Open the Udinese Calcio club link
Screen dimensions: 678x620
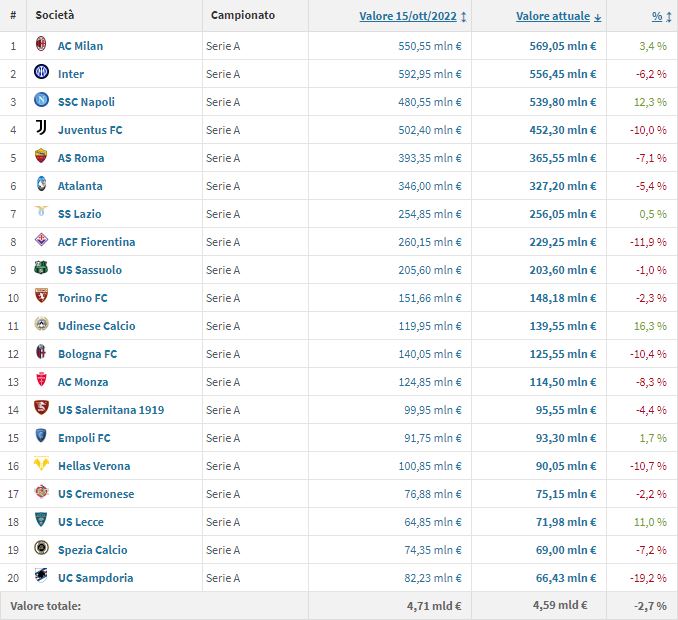pos(96,326)
